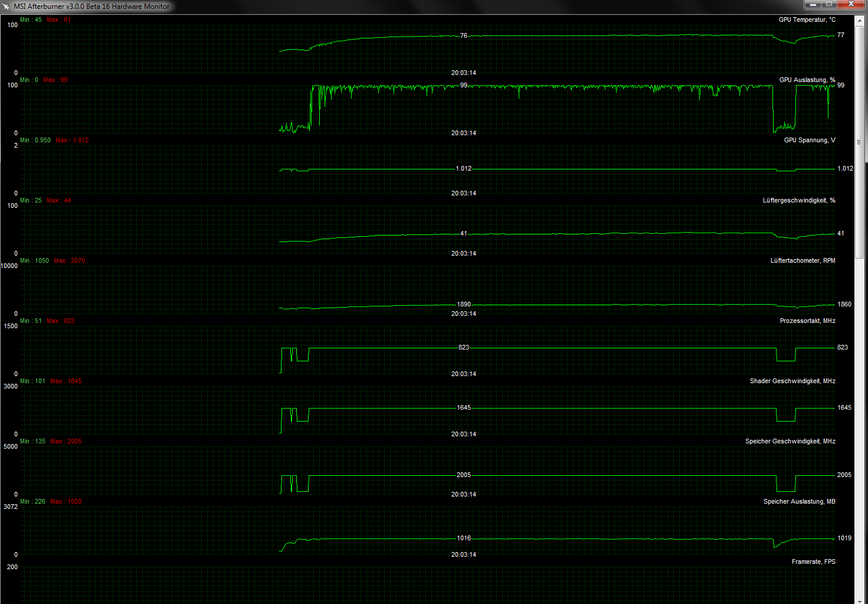
Task: Click 'Max : 99' on GPU usage graph
Action: 55,80
